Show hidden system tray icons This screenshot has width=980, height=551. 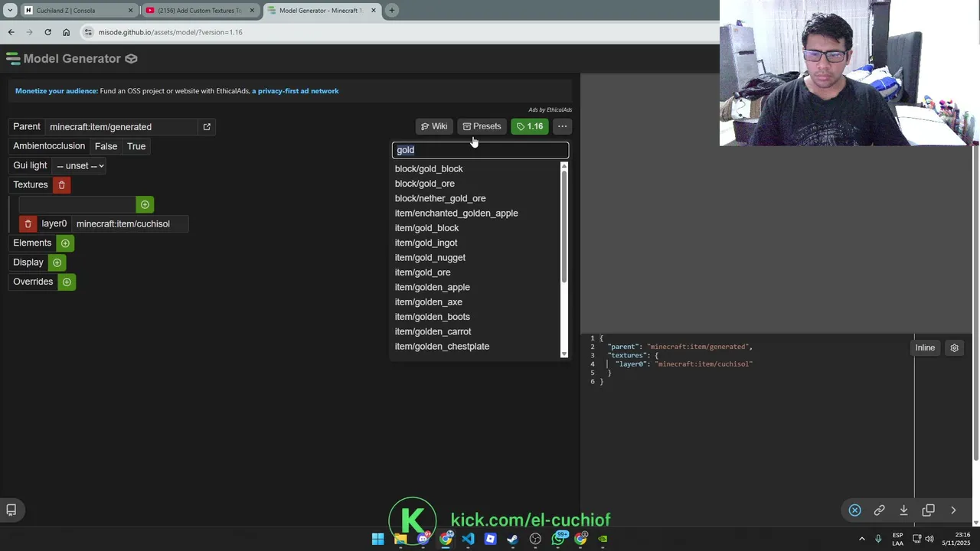[861, 539]
